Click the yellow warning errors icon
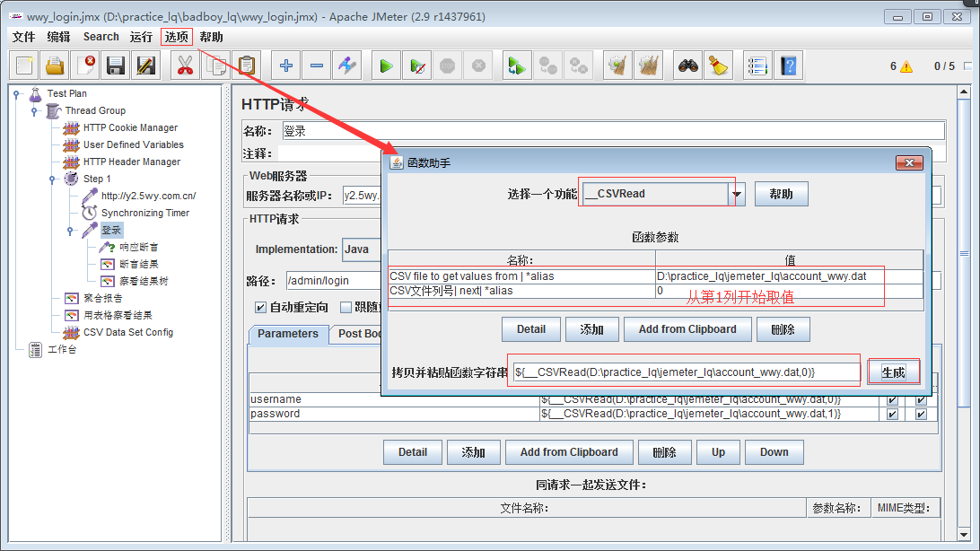The height and width of the screenshot is (551, 980). [x=906, y=66]
